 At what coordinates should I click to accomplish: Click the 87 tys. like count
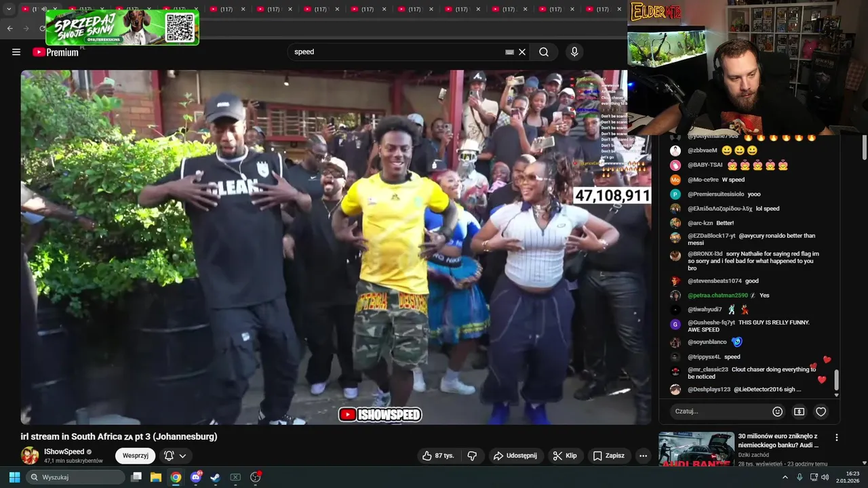click(x=444, y=455)
